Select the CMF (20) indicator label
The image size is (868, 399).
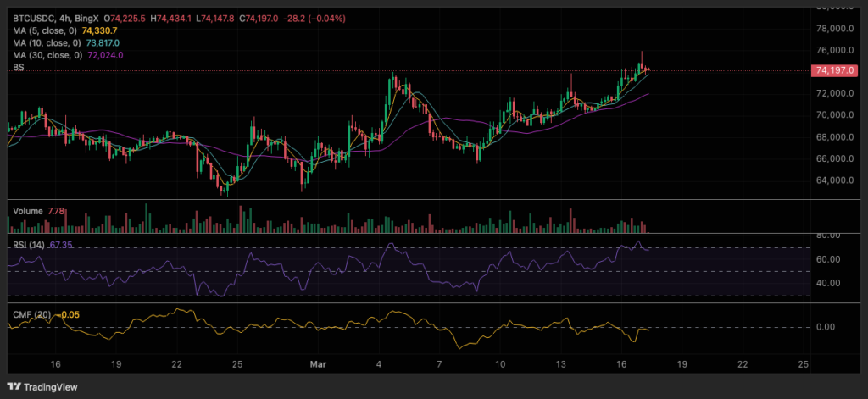pos(31,315)
